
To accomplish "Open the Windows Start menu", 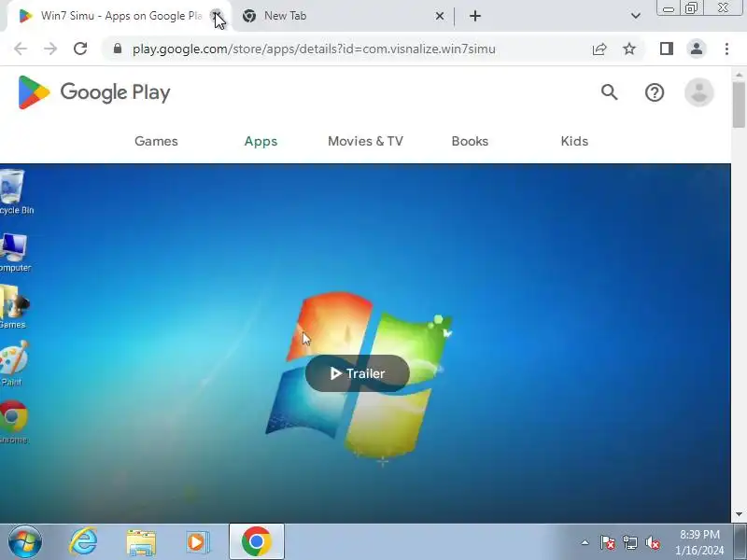I will (x=25, y=542).
